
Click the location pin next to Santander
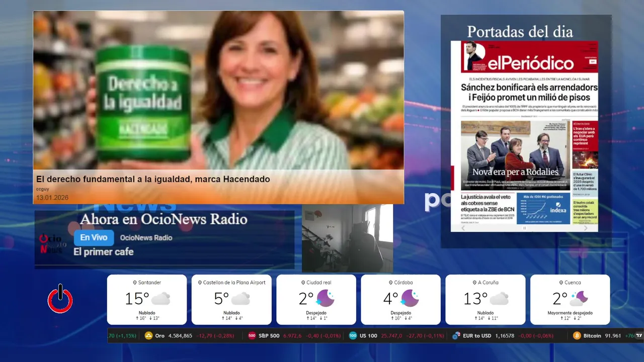click(x=135, y=283)
